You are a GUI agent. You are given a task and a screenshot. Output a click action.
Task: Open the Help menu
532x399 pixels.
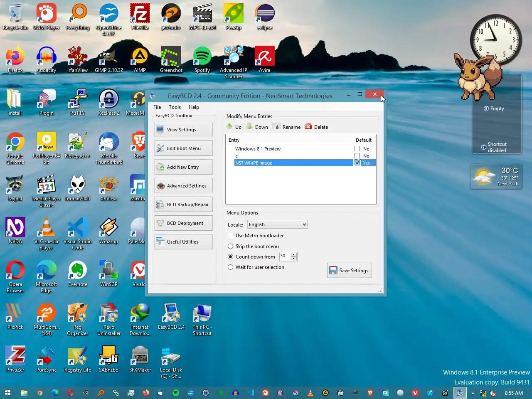194,107
